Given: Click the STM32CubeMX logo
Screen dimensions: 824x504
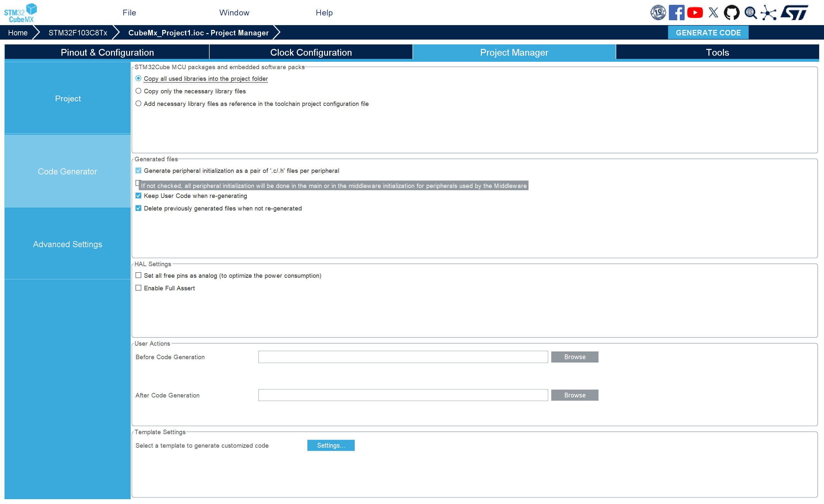Looking at the screenshot, I should pos(20,13).
